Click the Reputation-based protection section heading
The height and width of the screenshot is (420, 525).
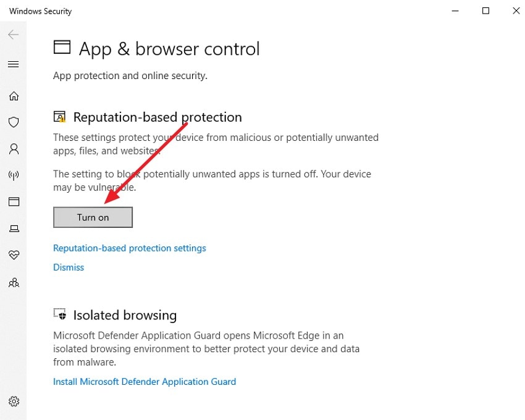(157, 116)
